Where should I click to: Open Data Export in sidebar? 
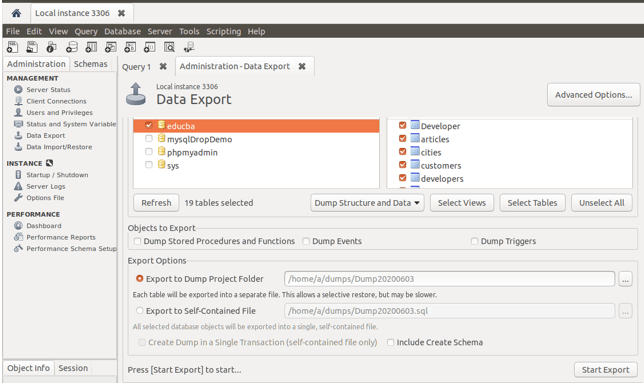(39, 136)
